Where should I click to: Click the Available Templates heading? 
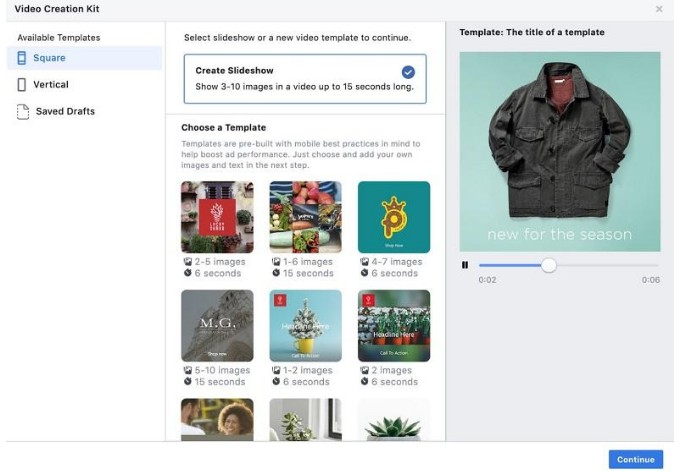[x=59, y=38]
